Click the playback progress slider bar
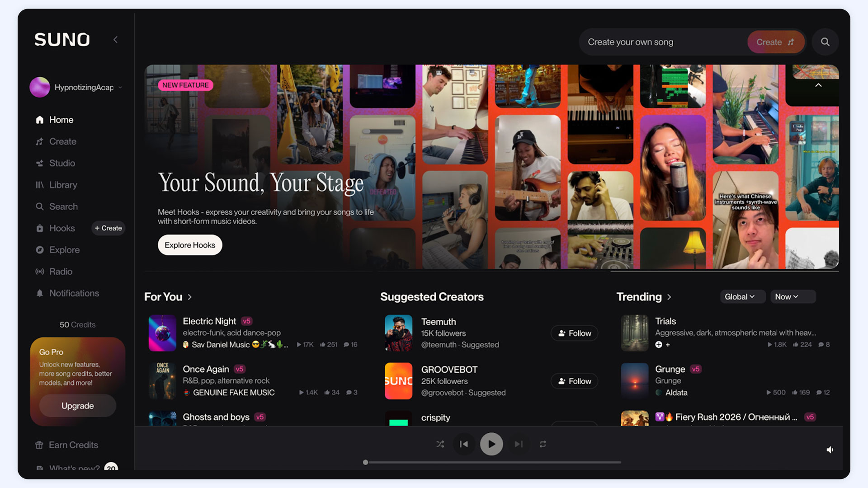Screen dimensions: 868x488 point(493,462)
